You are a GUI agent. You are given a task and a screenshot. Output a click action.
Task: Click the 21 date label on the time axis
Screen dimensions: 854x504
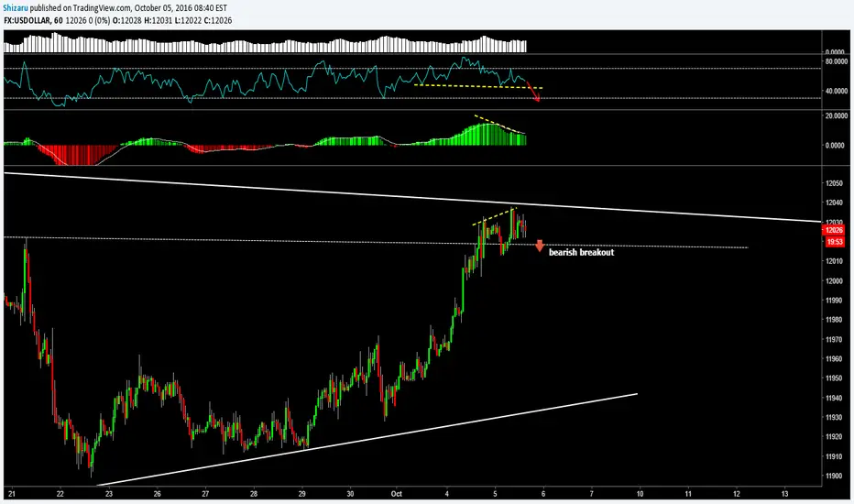pyautogui.click(x=11, y=494)
